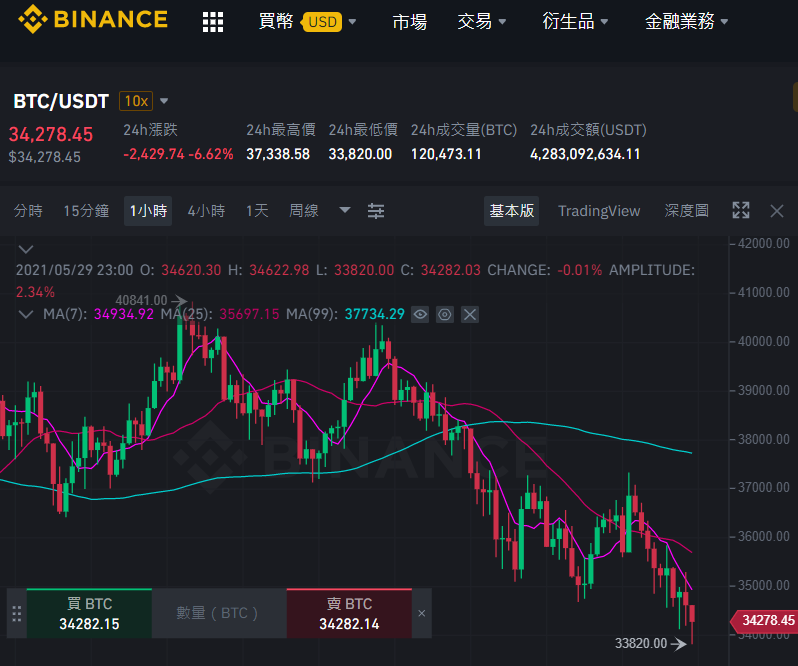
Task: Expand chart to fullscreen
Action: click(740, 210)
